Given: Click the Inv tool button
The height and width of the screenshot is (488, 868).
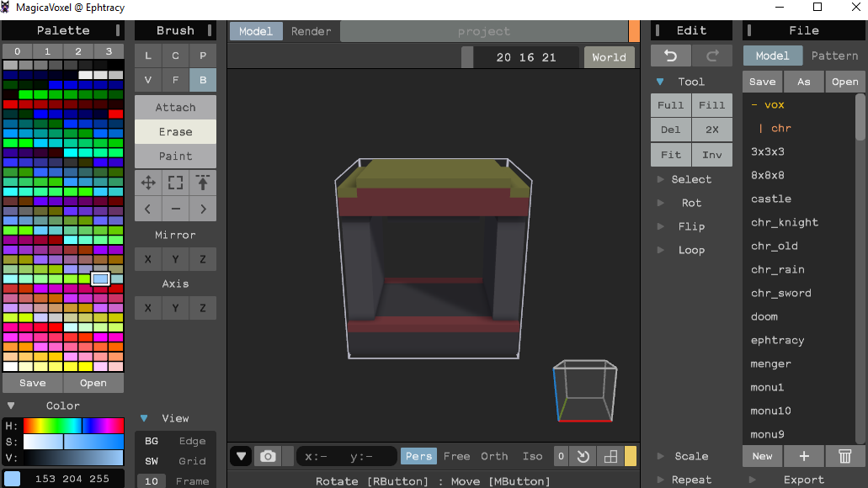Looking at the screenshot, I should coord(712,155).
